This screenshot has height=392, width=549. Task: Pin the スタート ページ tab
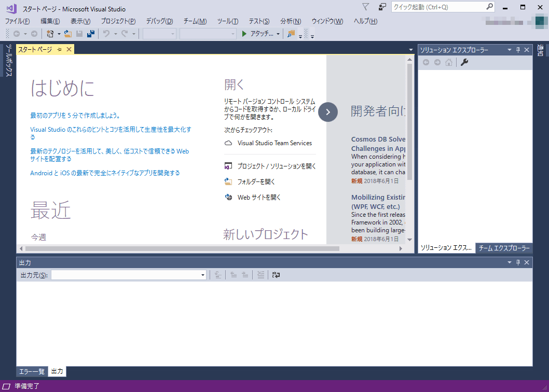click(x=60, y=50)
